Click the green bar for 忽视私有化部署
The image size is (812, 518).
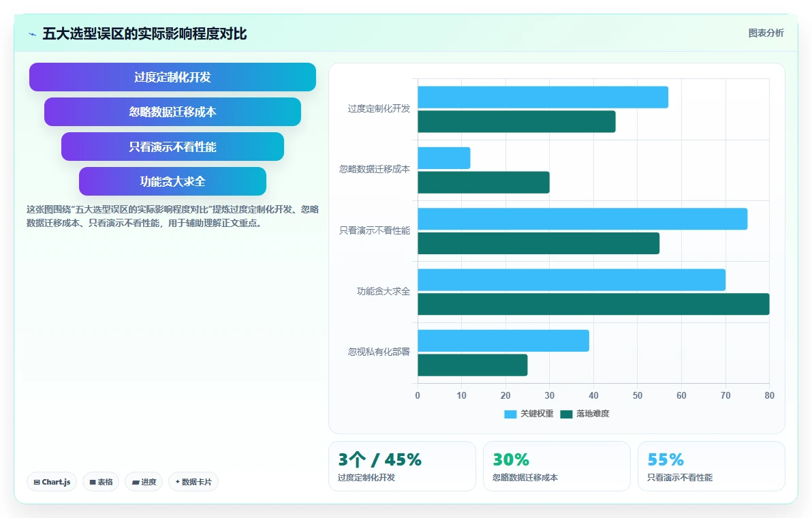coord(472,365)
